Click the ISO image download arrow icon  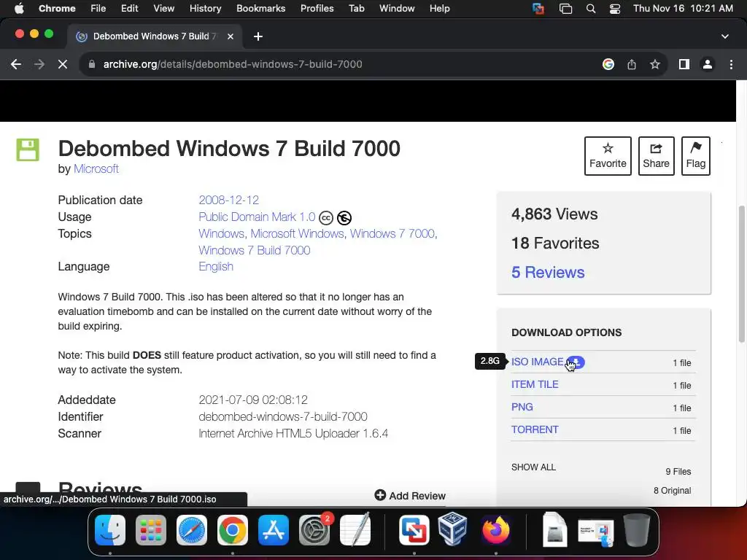[576, 362]
